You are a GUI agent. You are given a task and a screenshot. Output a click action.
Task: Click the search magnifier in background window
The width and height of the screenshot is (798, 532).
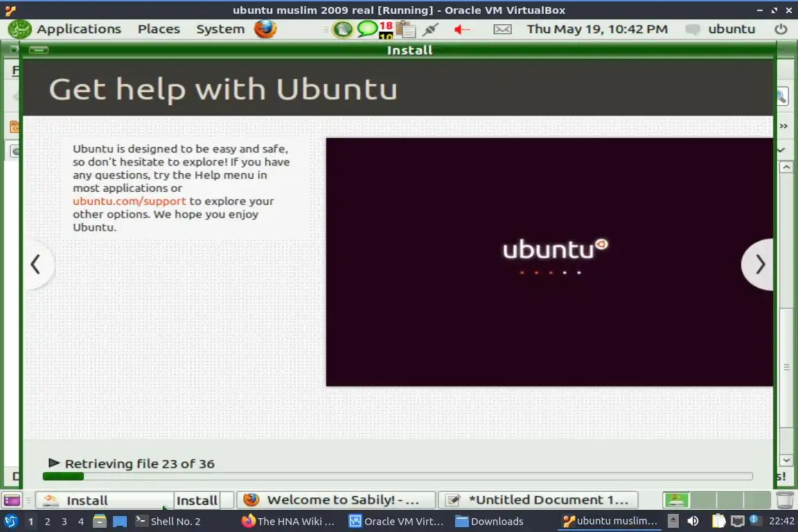[781, 96]
